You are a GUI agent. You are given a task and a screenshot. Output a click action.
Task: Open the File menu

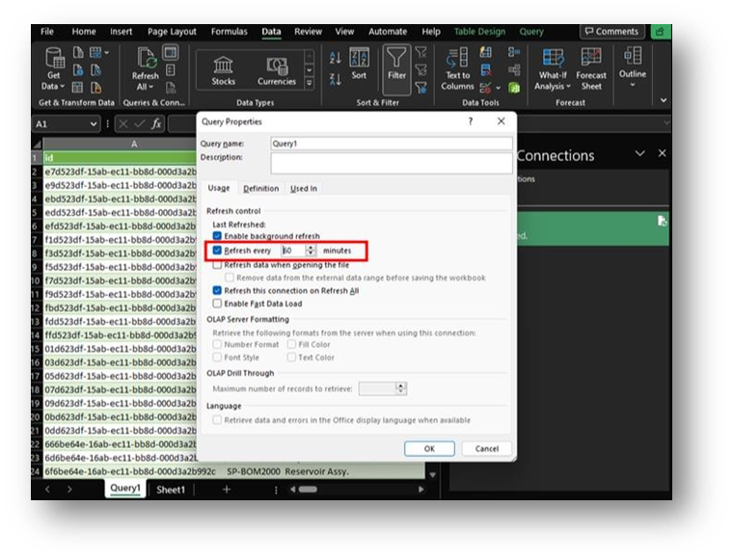(47, 31)
